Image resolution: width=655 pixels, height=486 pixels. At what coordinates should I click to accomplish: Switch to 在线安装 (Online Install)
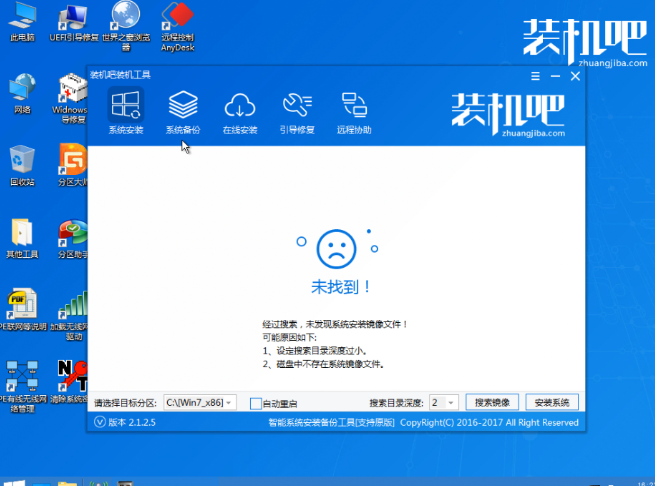tap(240, 110)
